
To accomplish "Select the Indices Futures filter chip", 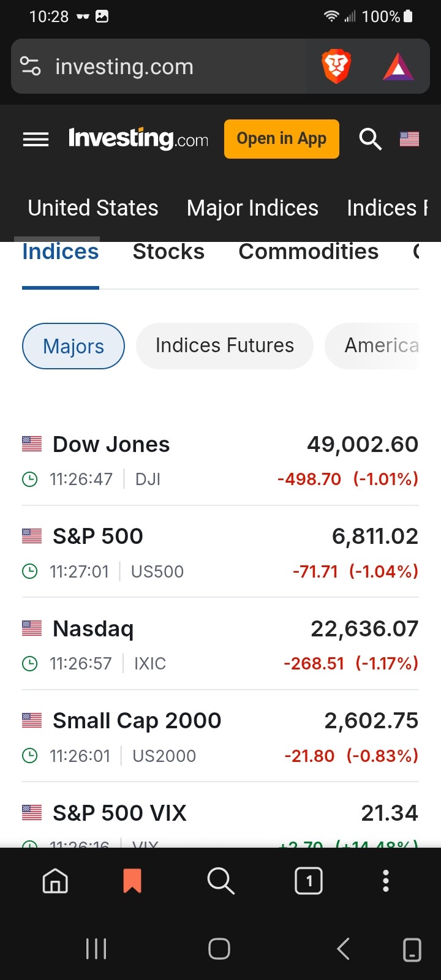I will pos(225,346).
